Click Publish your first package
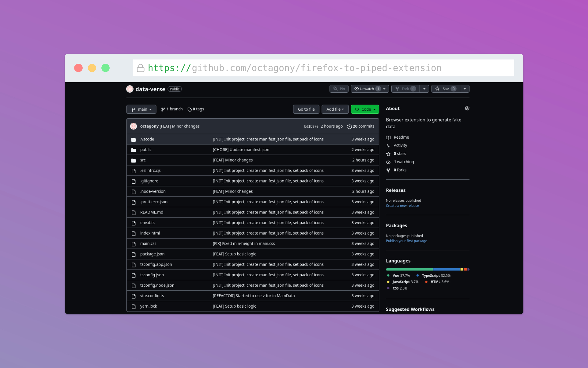The height and width of the screenshot is (368, 588). 406,241
